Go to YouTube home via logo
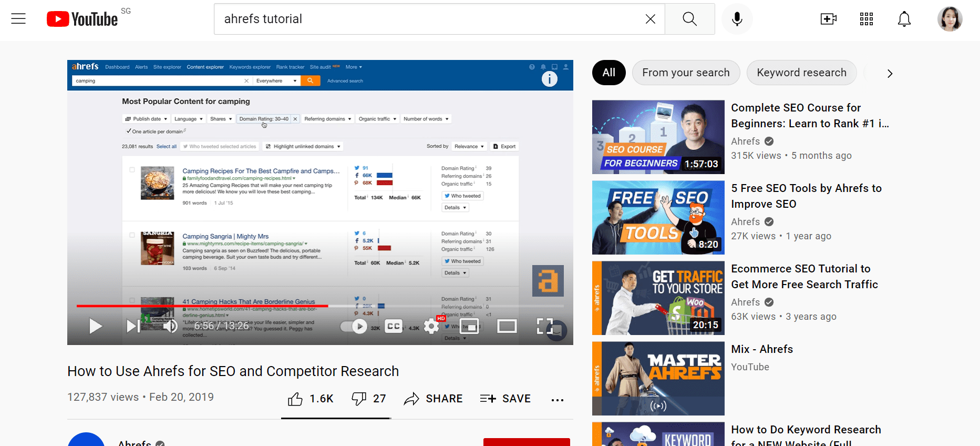 coord(82,19)
